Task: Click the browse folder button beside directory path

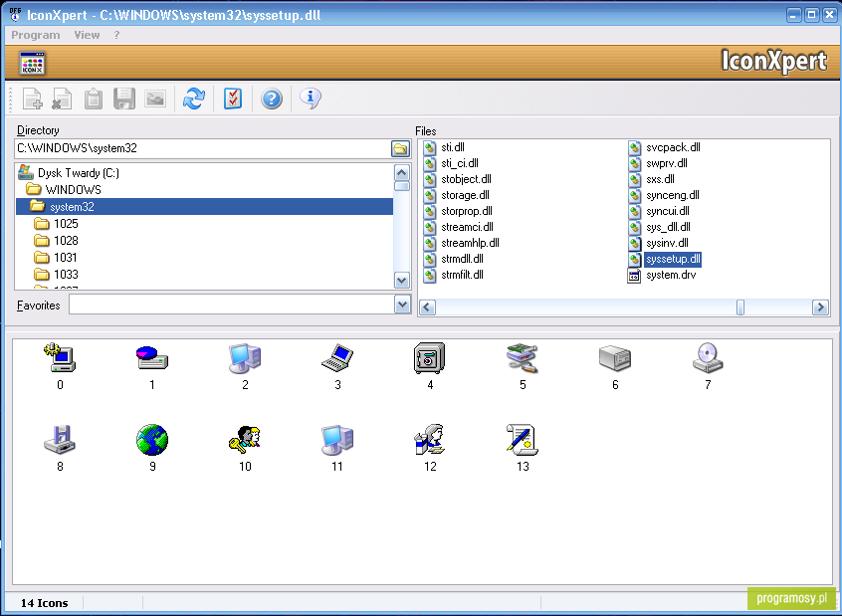Action: click(400, 148)
